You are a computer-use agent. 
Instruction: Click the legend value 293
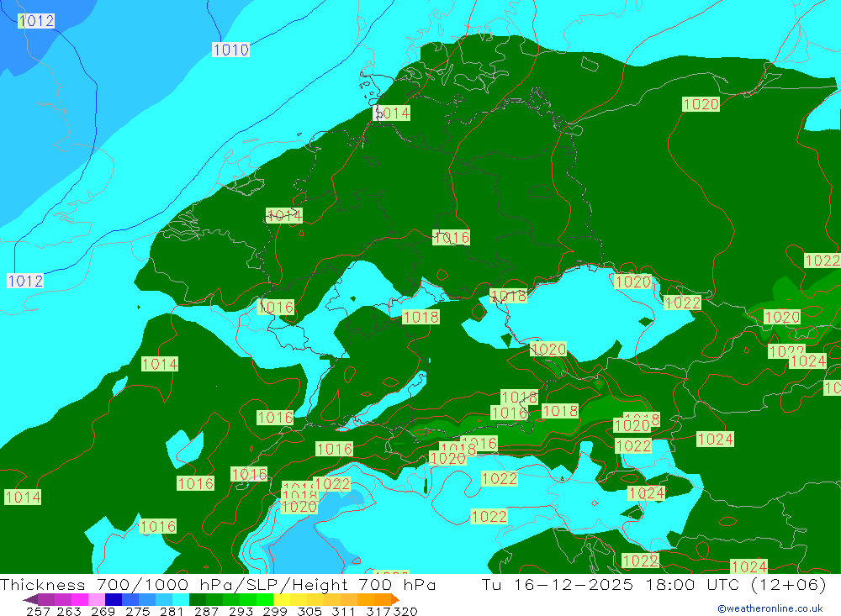tap(241, 611)
